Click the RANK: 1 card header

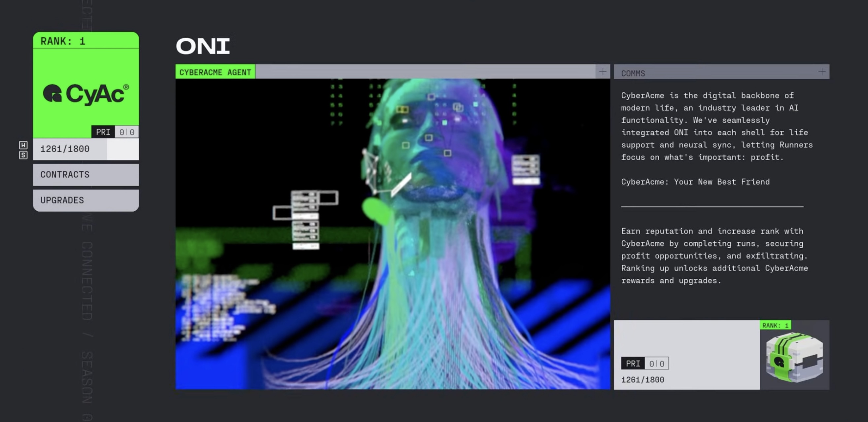(86, 41)
